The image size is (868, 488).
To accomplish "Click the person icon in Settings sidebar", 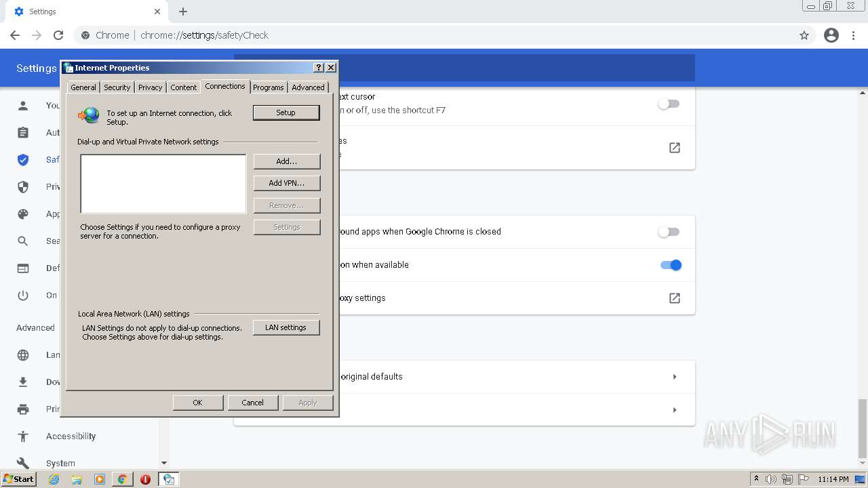I will 23,105.
